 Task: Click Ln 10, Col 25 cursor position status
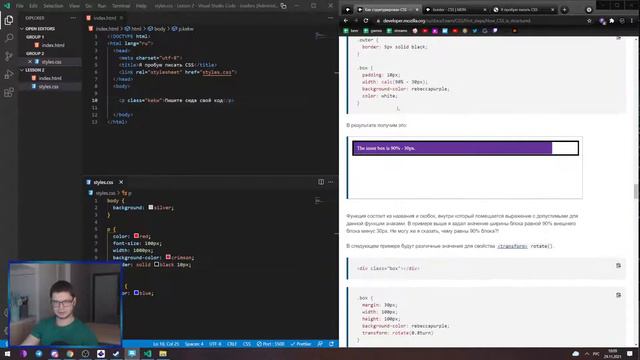pos(166,344)
